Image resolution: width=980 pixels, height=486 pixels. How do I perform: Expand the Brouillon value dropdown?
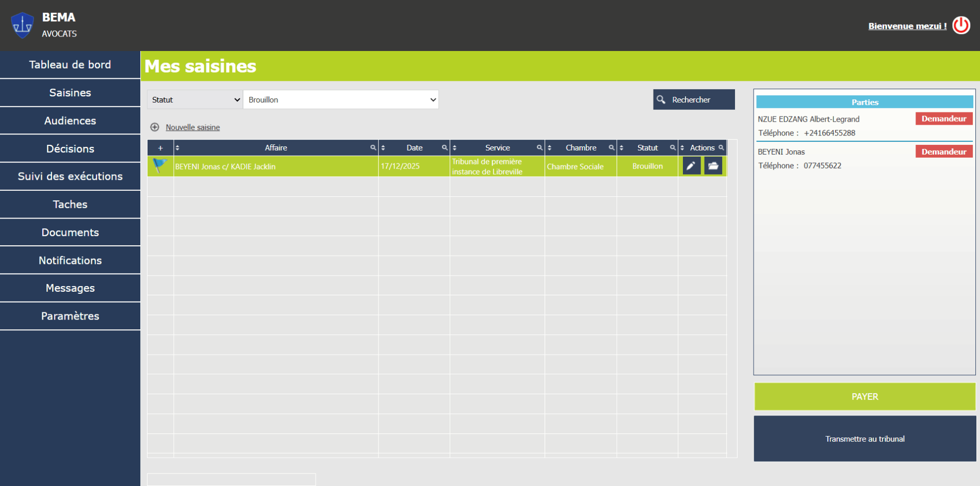tap(340, 99)
